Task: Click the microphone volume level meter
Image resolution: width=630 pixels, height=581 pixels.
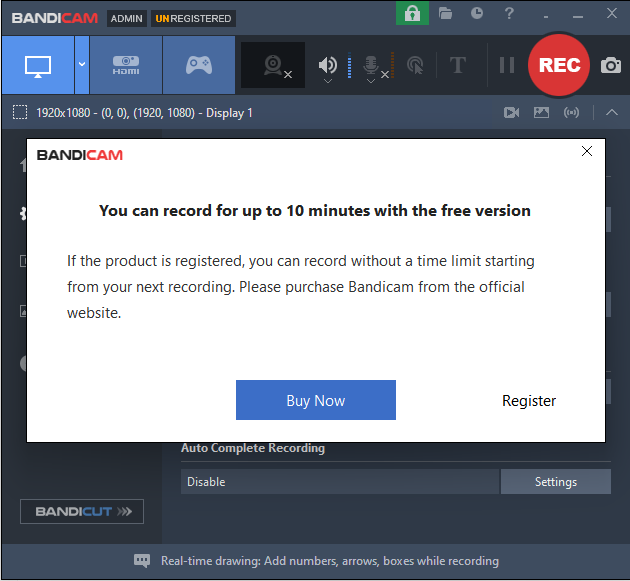Action: point(392,65)
